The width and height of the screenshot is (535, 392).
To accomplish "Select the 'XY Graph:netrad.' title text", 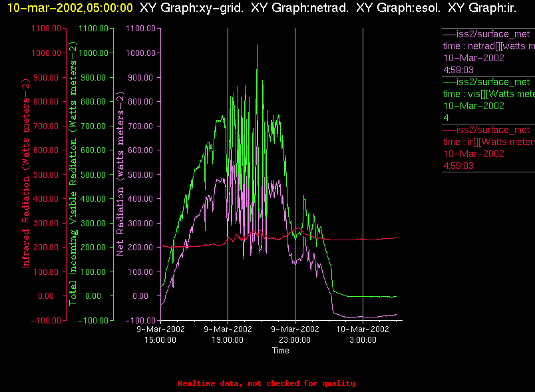I will [x=300, y=7].
